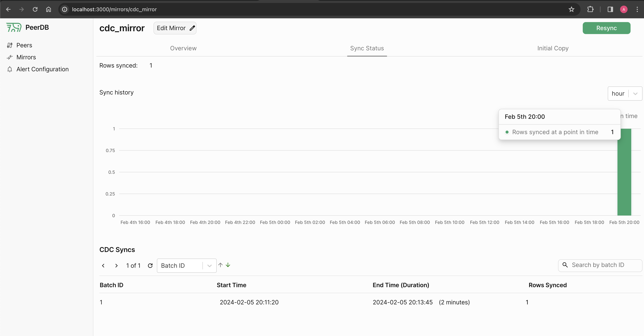The width and height of the screenshot is (644, 336).
Task: Click the PeerDB logo icon
Action: (x=14, y=27)
